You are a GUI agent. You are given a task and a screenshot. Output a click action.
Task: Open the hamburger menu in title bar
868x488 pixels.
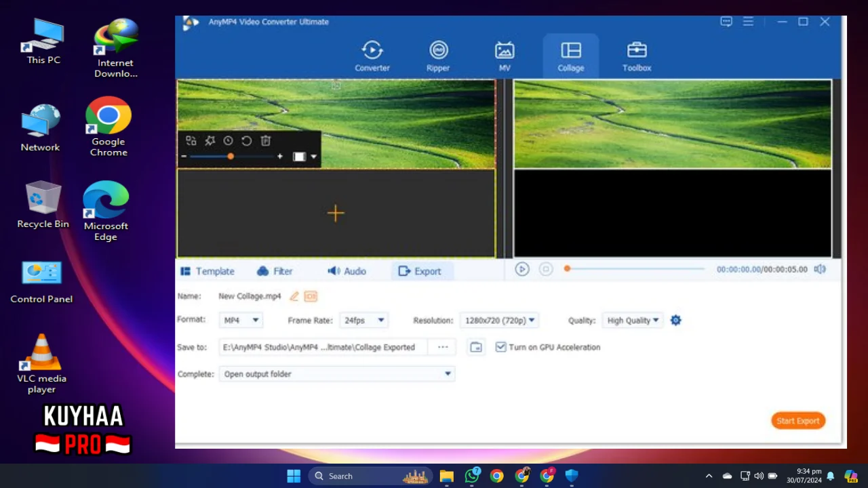pos(748,22)
